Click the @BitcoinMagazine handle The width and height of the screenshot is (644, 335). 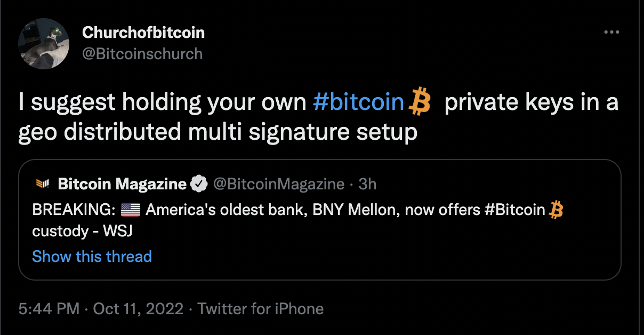tap(279, 184)
